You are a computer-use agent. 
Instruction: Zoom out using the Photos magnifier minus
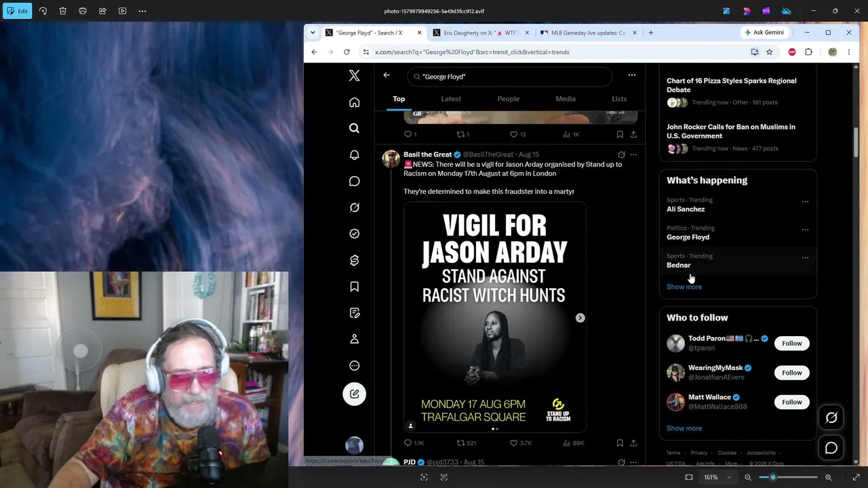(748, 477)
